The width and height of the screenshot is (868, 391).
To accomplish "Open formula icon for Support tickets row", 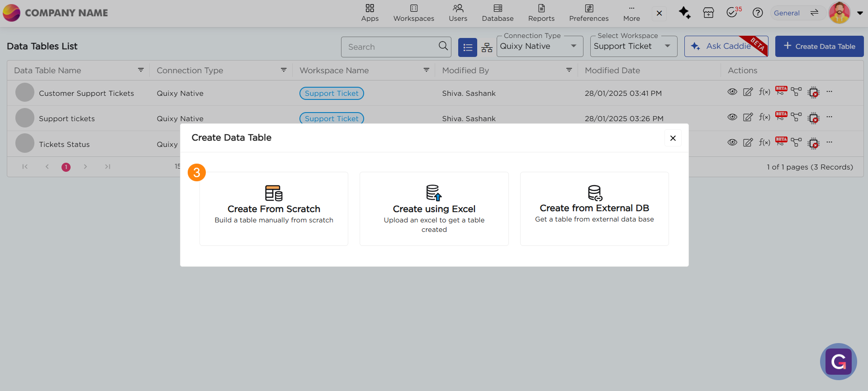I will [x=764, y=117].
